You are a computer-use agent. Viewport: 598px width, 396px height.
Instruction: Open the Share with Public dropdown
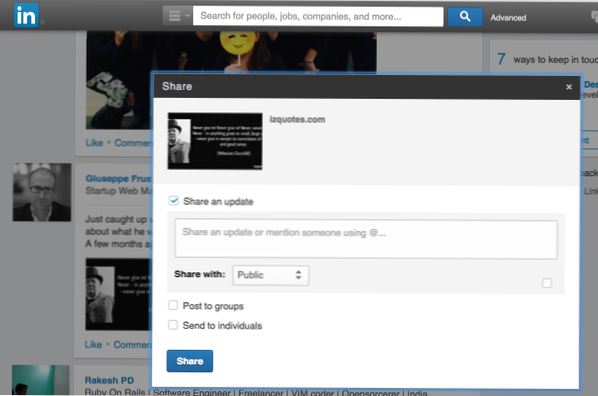(x=270, y=275)
